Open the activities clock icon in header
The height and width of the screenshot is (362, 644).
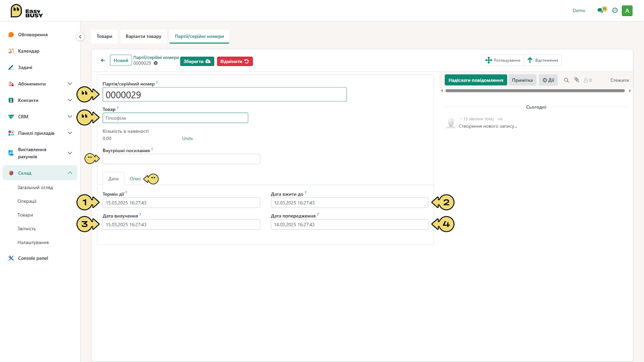tap(615, 10)
